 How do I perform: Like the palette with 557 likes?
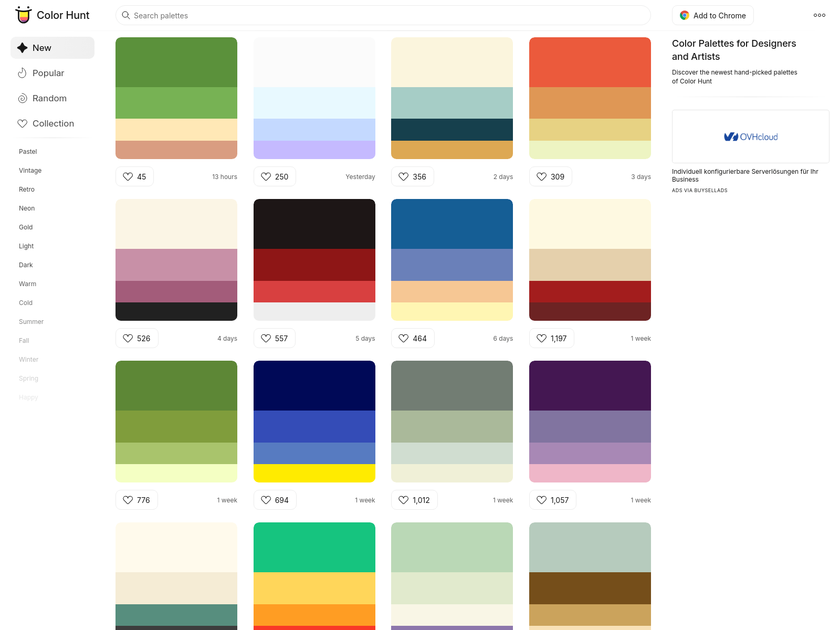[x=275, y=338]
